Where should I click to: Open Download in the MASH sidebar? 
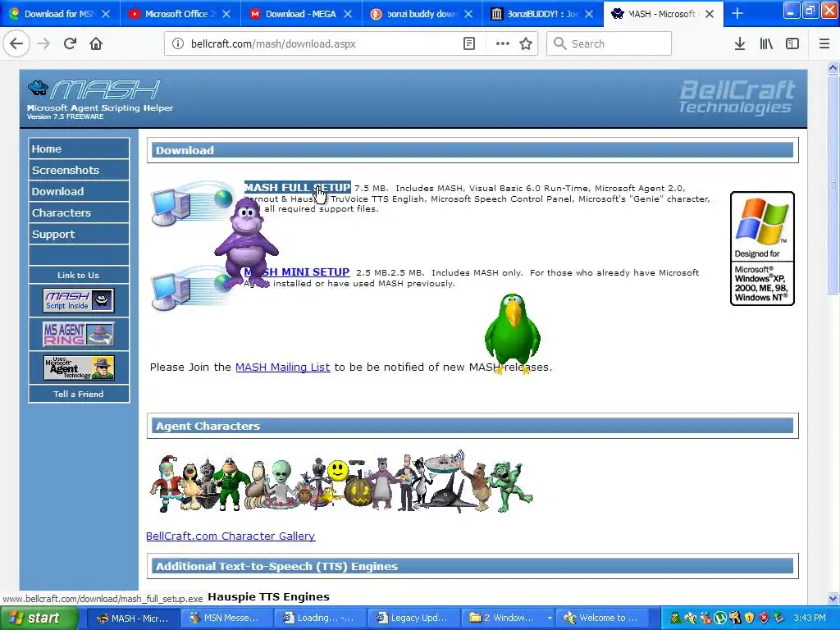(79, 192)
